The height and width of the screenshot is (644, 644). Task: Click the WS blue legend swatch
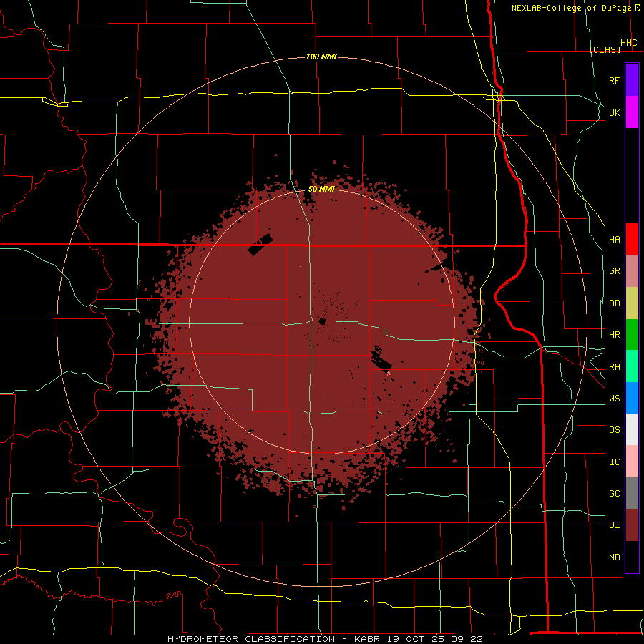point(632,398)
